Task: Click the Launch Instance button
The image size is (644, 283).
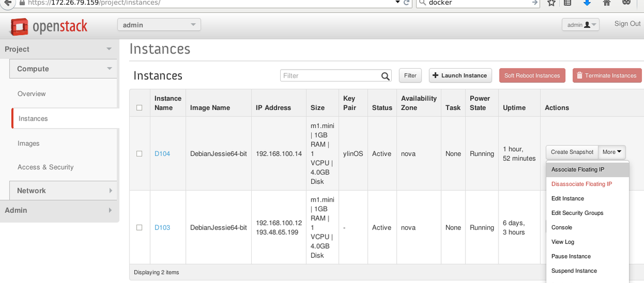Action: (460, 76)
